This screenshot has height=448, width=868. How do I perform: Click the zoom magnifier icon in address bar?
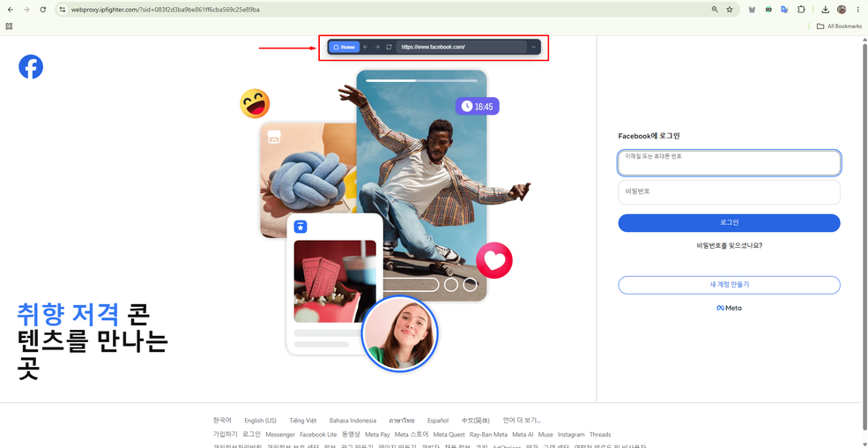point(716,10)
